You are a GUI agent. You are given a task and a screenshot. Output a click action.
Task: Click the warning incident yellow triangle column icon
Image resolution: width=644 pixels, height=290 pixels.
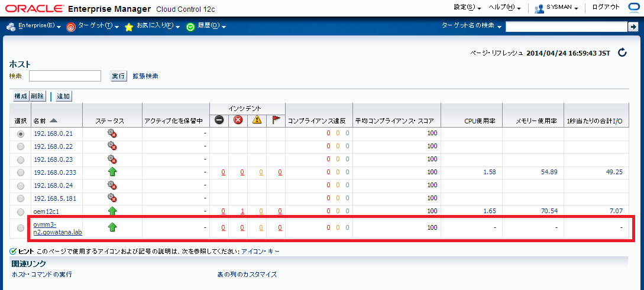(x=257, y=120)
